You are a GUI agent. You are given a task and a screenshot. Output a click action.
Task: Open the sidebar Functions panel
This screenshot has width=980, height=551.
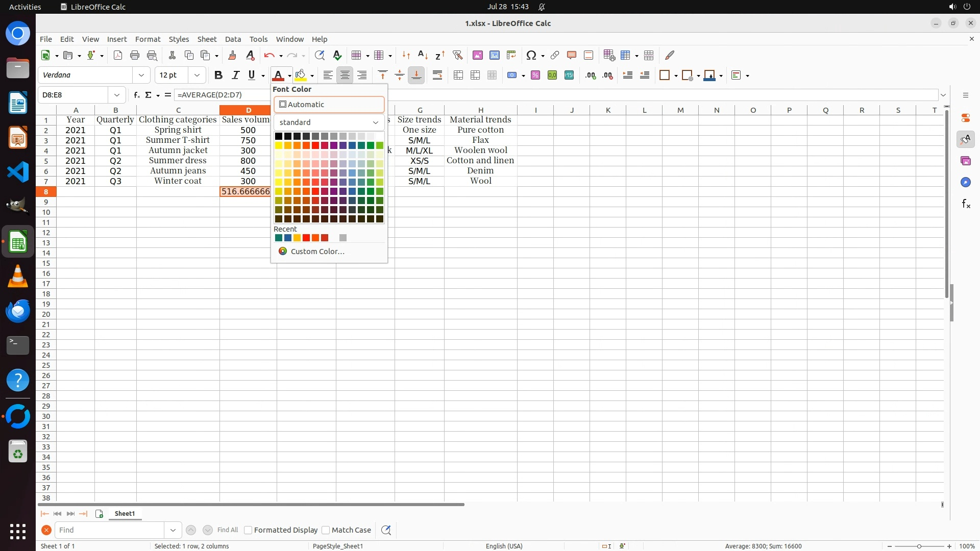(966, 204)
